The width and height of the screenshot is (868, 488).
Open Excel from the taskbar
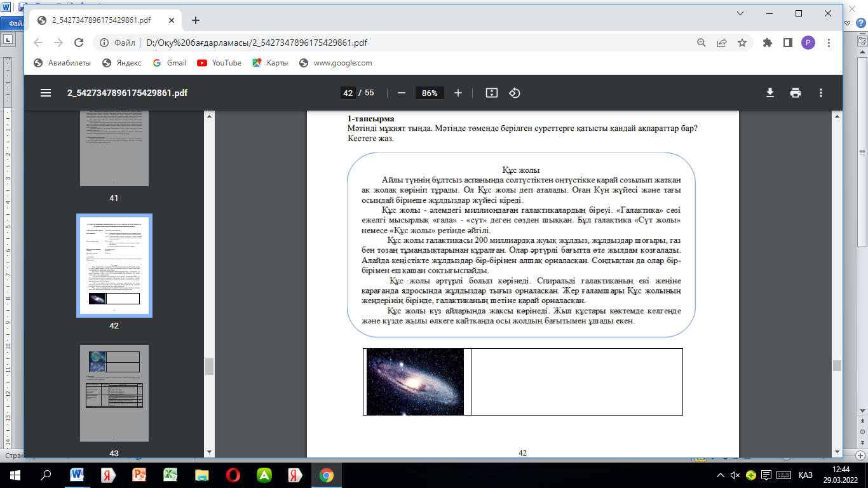[170, 475]
